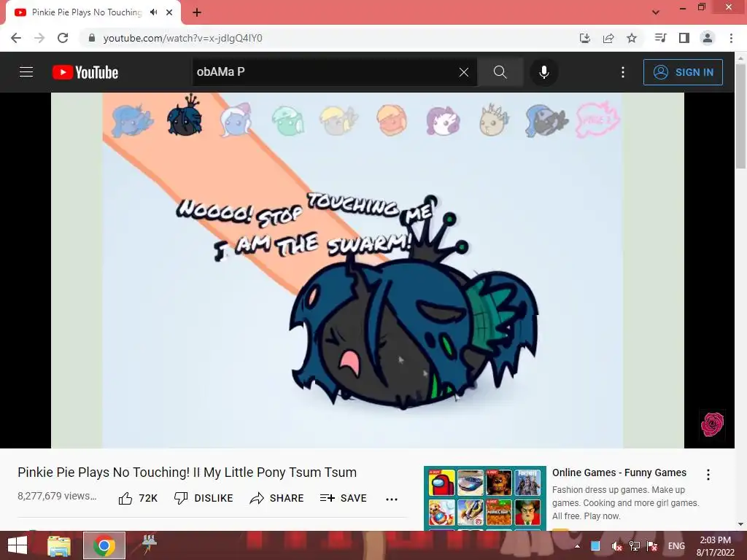Click share this page icon
This screenshot has height=560, width=747.
click(608, 38)
